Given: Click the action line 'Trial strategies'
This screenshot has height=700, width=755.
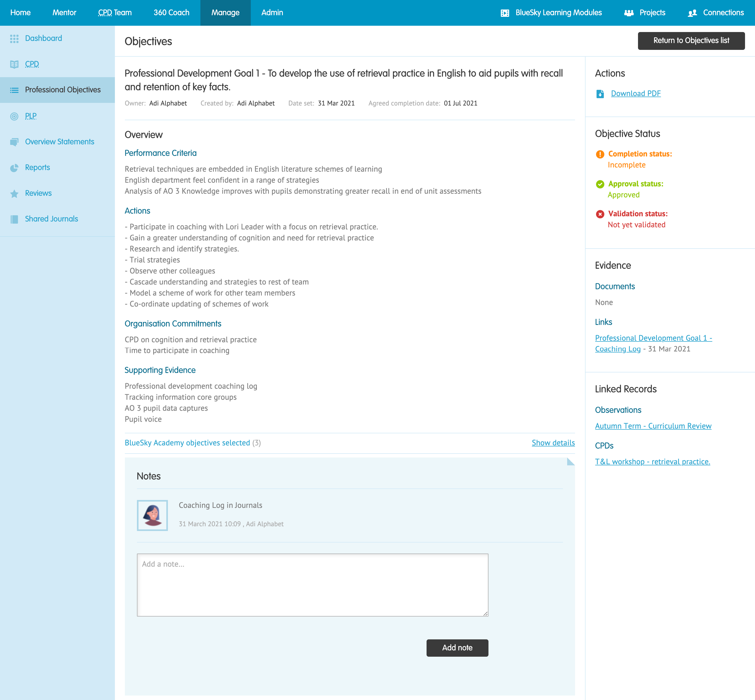Looking at the screenshot, I should [155, 260].
